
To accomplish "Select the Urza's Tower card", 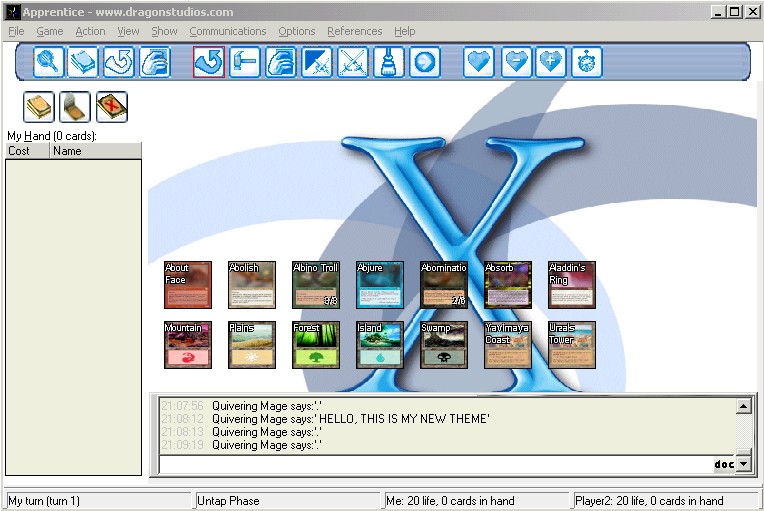I will click(572, 345).
